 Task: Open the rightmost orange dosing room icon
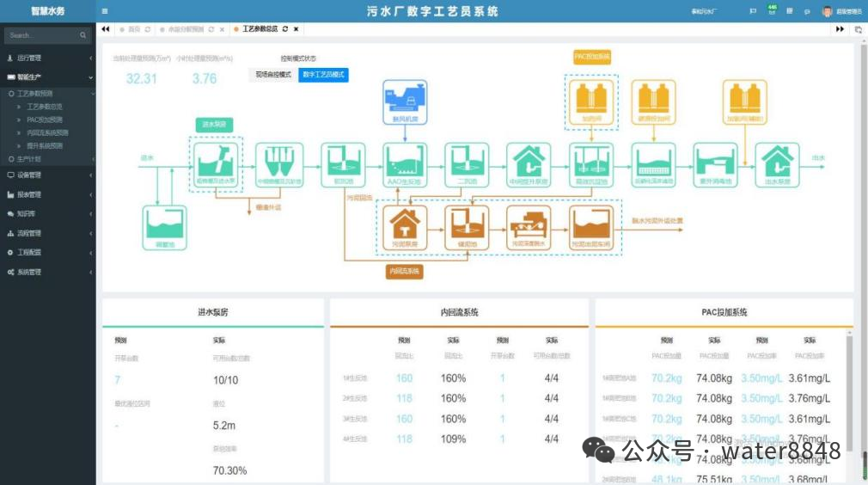(x=744, y=101)
